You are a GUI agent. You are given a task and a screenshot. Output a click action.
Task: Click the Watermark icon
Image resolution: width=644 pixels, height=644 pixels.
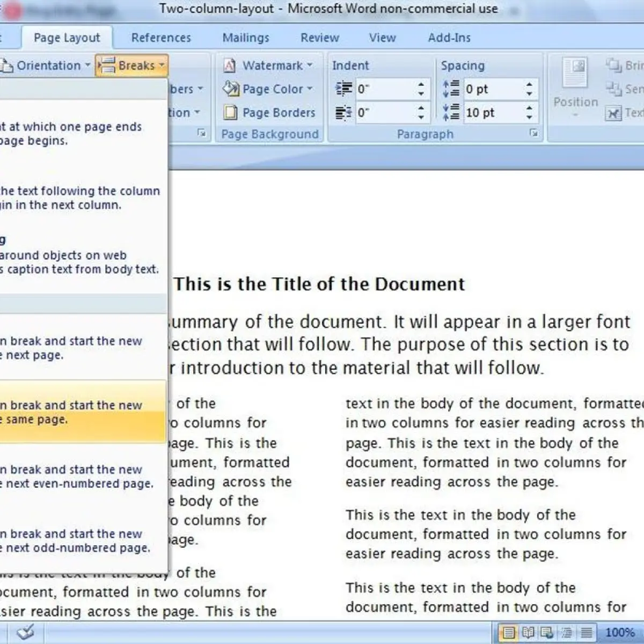pyautogui.click(x=230, y=65)
